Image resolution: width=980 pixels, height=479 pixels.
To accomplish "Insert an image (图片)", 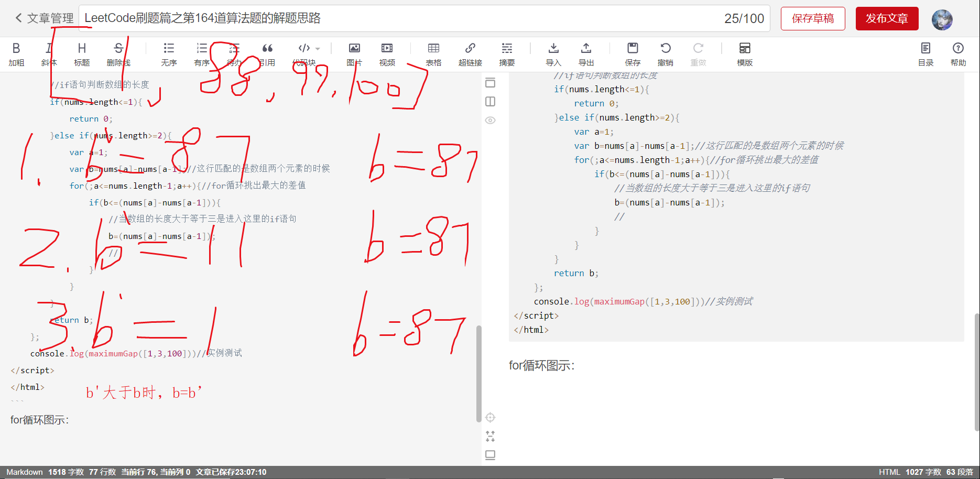I will (354, 55).
